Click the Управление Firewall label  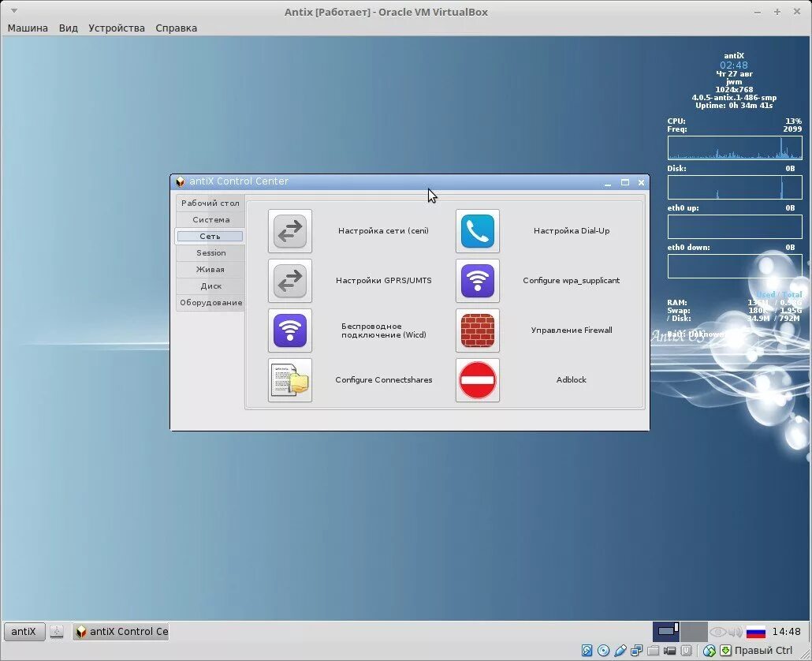(572, 330)
